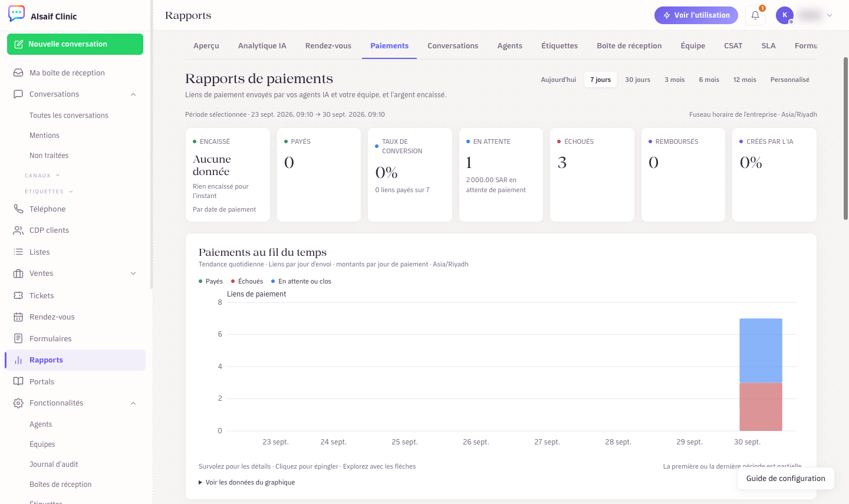The width and height of the screenshot is (849, 504).
Task: Click the Portals book icon
Action: click(x=18, y=381)
